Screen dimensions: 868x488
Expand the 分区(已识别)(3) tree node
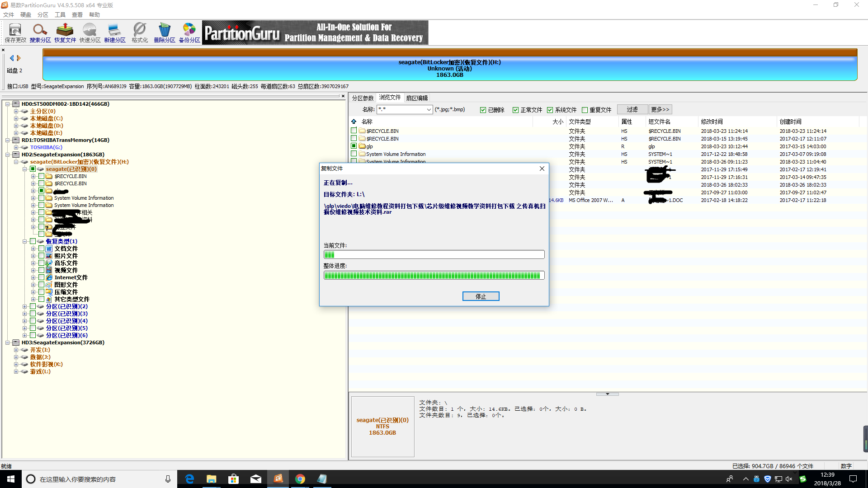click(25, 314)
